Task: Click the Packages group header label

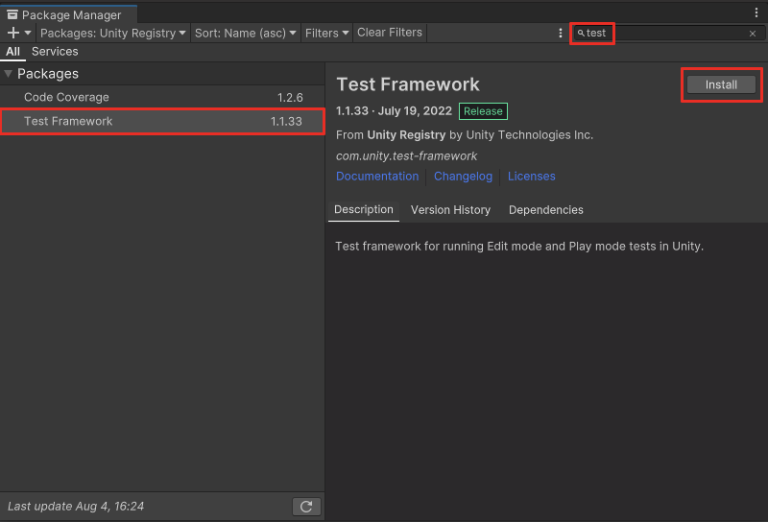Action: (x=48, y=73)
